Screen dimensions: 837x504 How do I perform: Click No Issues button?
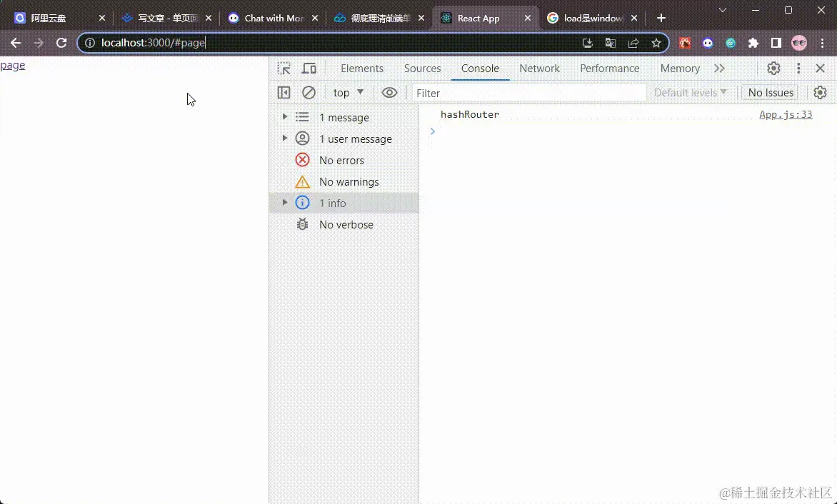(771, 93)
